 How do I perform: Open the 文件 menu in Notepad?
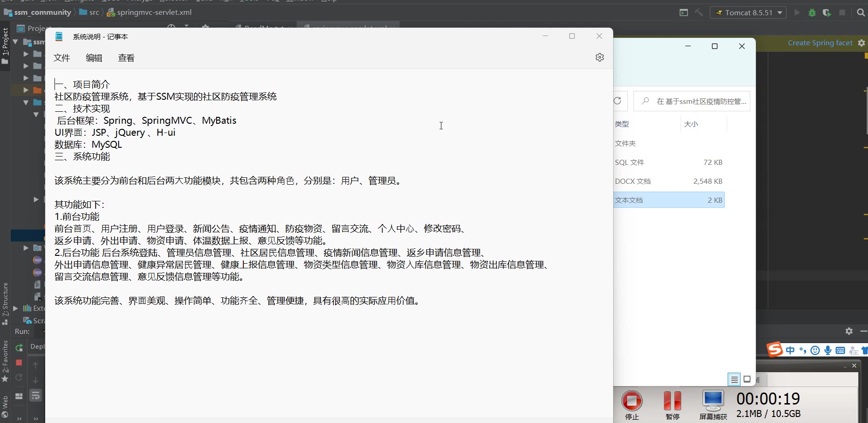pyautogui.click(x=62, y=58)
